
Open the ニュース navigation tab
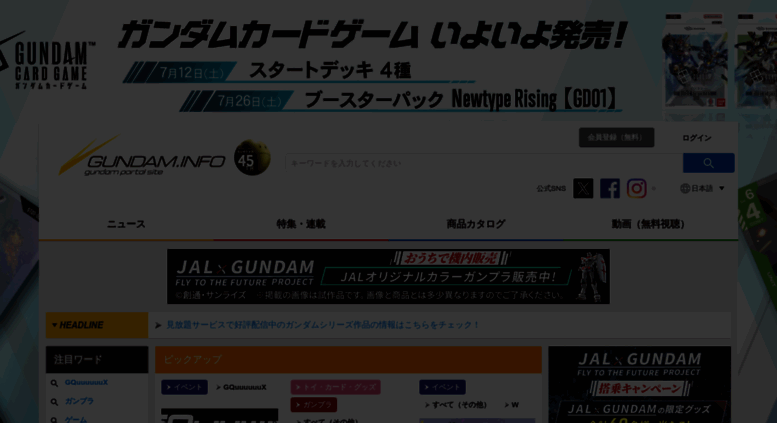coord(126,224)
